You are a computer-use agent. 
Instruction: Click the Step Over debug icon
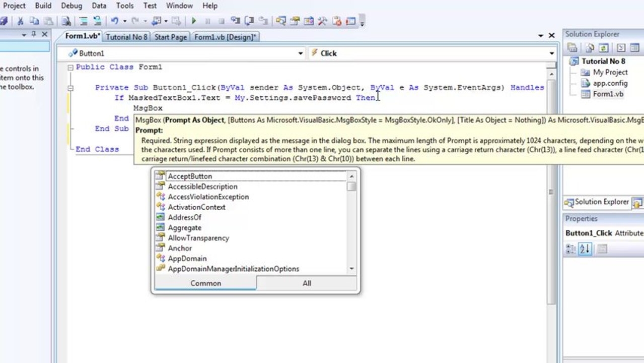click(x=249, y=21)
